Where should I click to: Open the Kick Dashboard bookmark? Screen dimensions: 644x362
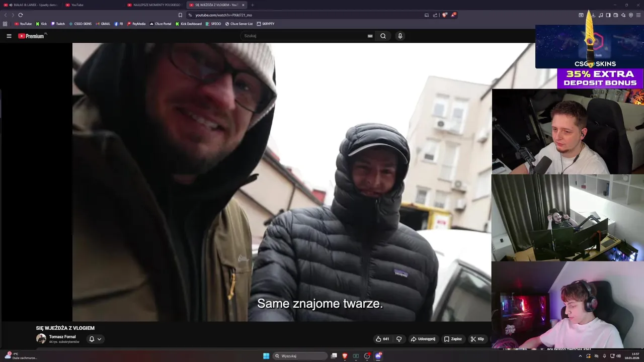pyautogui.click(x=188, y=24)
